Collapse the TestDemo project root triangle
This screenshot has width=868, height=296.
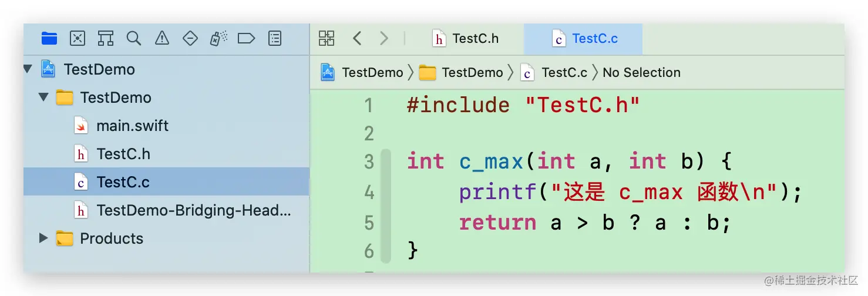click(28, 69)
